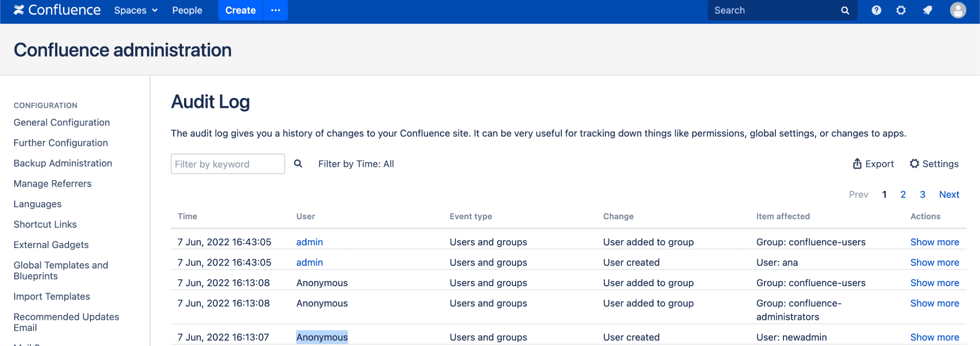Open the three-dots create menu
980x346 pixels.
pyautogui.click(x=275, y=10)
